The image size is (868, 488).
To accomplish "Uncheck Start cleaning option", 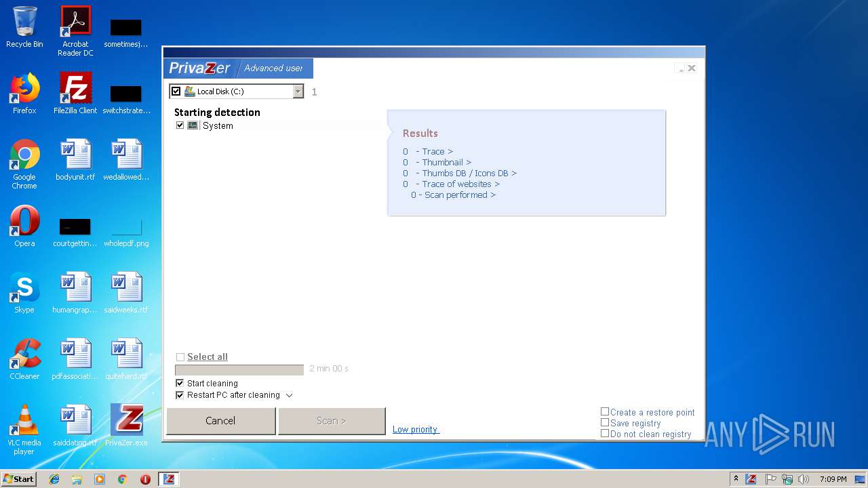I will (180, 383).
